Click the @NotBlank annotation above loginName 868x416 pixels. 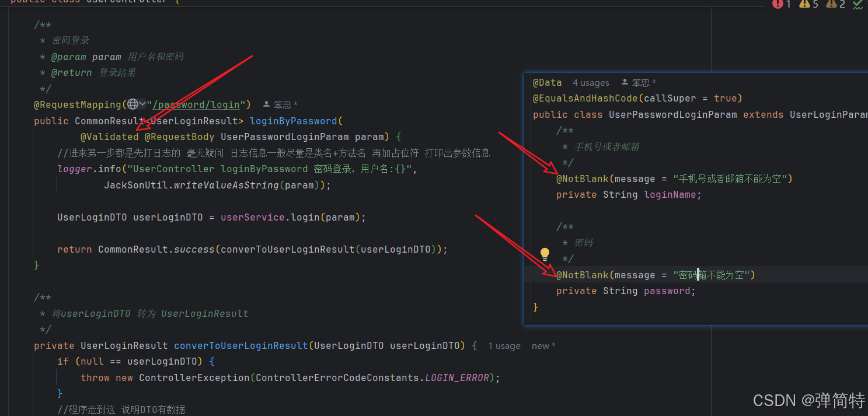(583, 179)
